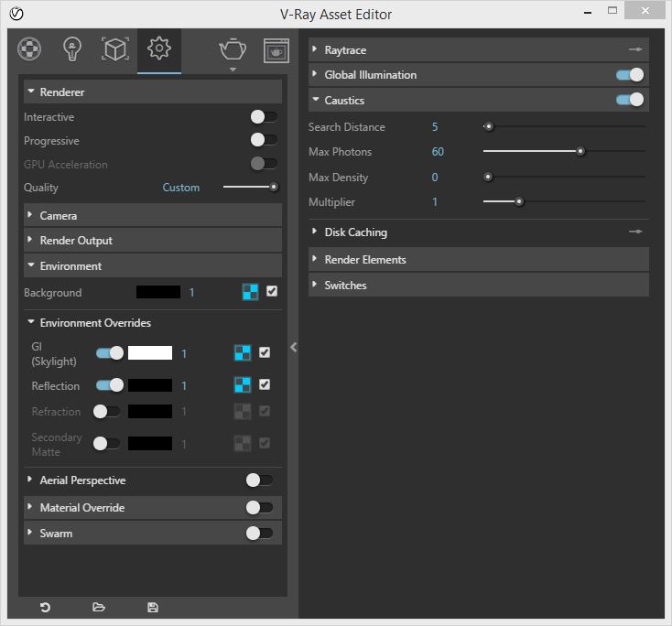
Task: Uncheck the Reflection texture checkbox
Action: (x=265, y=384)
